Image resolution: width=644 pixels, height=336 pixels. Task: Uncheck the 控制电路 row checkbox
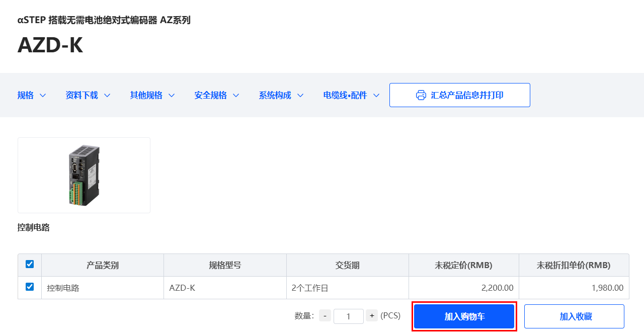pos(30,287)
